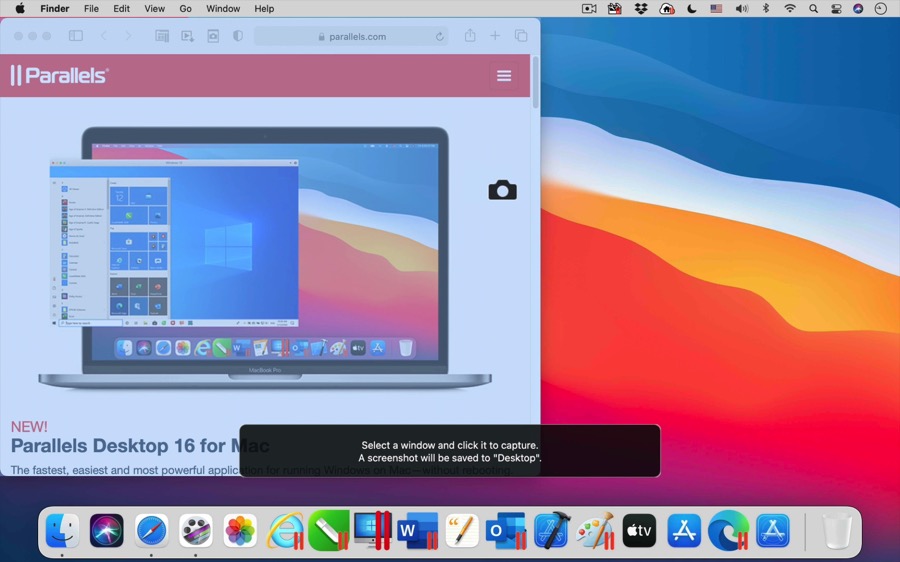Open the Go menu
Viewport: 900px width, 562px height.
pyautogui.click(x=185, y=9)
